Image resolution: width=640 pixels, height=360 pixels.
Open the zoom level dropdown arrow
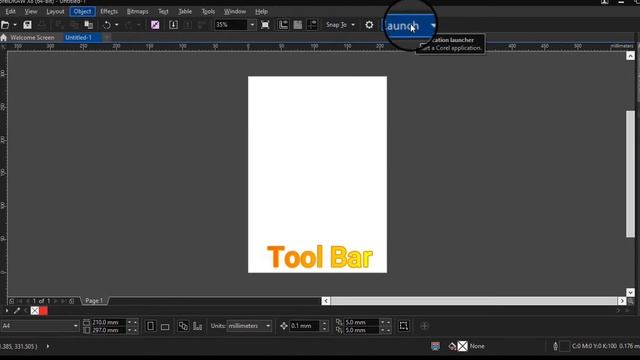tap(252, 25)
